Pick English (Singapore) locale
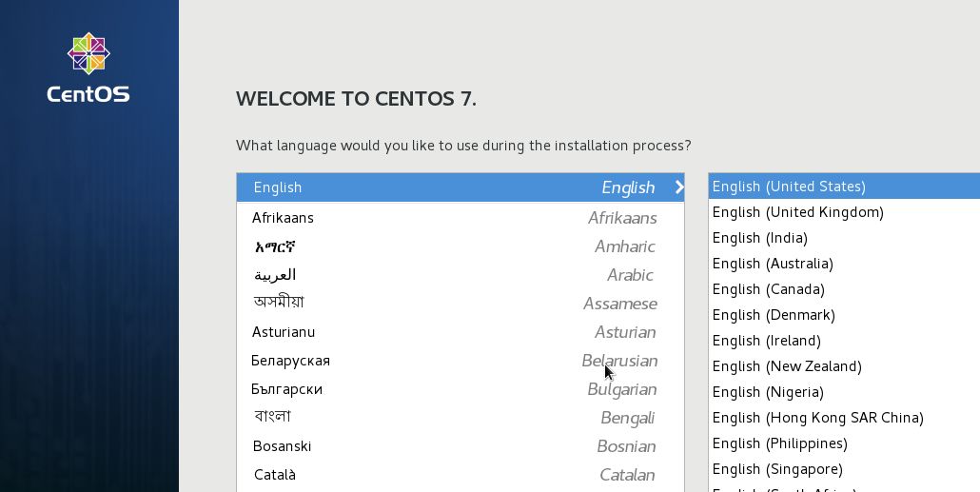The image size is (980, 492). 844,469
